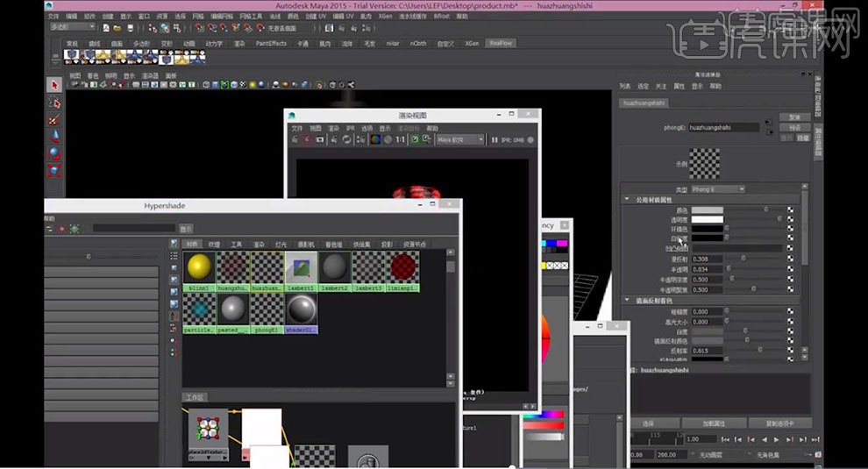Click the 加载属性 button
The width and height of the screenshot is (868, 469).
(714, 423)
